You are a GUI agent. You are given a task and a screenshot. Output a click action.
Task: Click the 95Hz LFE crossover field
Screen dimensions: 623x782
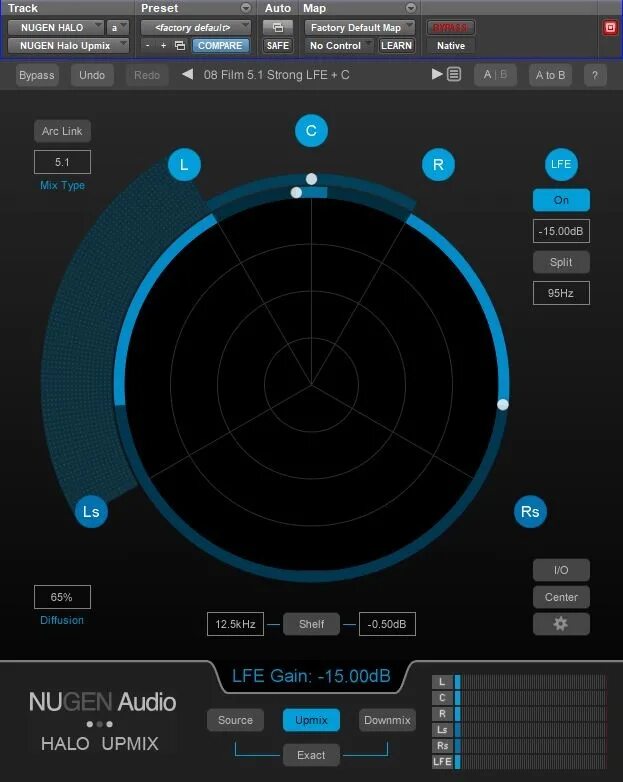(561, 293)
